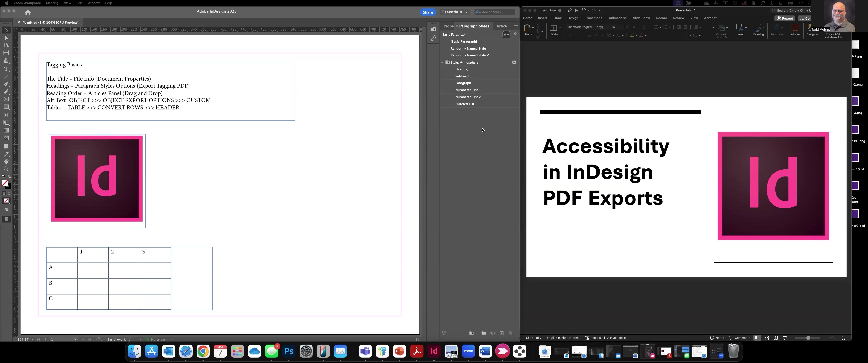
Task: Select the Type tool in InDesign's toolbar
Action: [x=6, y=69]
